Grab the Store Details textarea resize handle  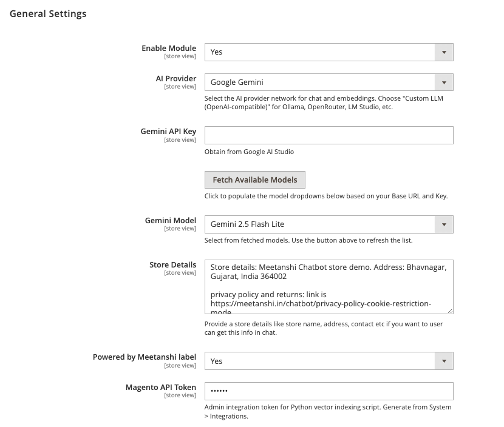(451, 311)
